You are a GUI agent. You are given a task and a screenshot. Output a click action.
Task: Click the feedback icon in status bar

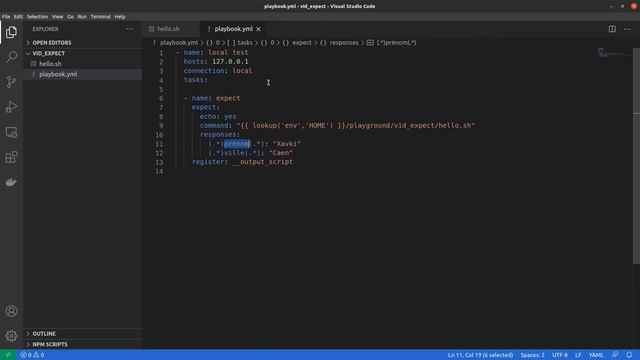tap(615, 355)
